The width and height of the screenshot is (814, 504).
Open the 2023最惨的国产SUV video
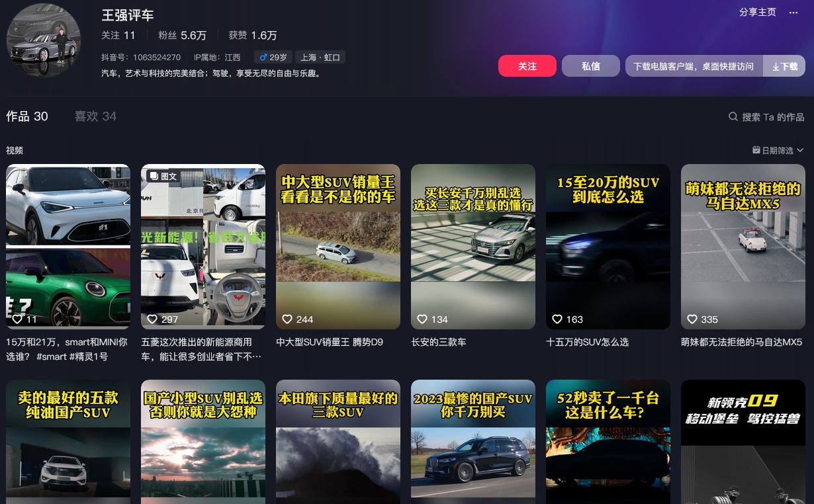click(x=473, y=442)
